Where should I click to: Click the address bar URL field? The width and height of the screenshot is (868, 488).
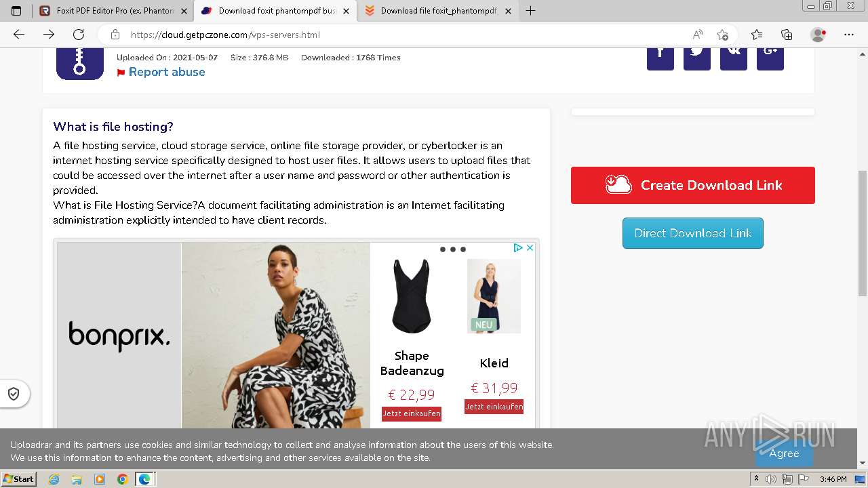[x=400, y=35]
